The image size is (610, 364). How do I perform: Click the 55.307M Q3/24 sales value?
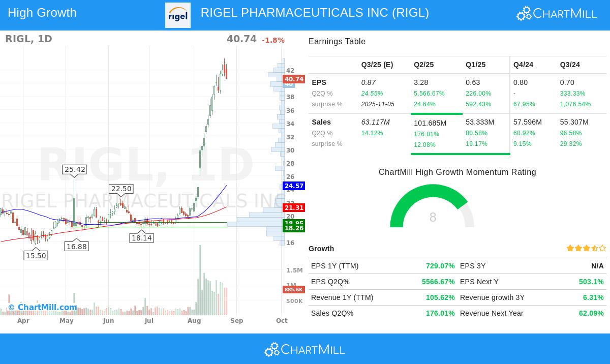[574, 122]
